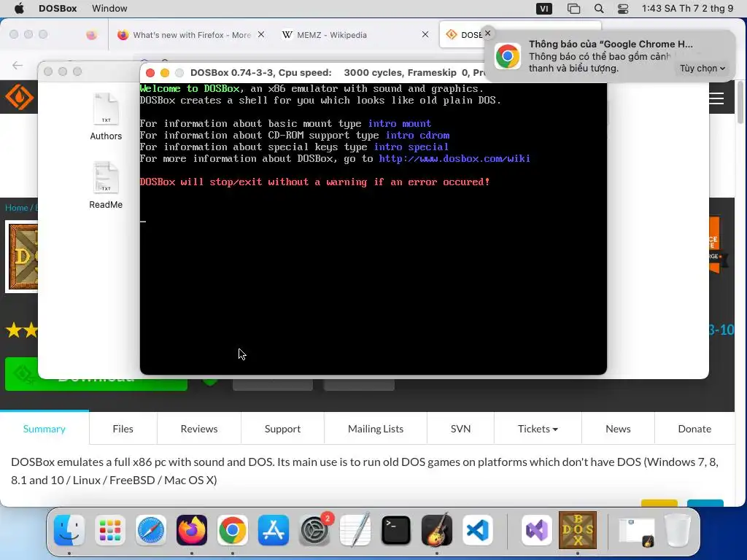Open Spotlight search in menu bar

pos(599,9)
